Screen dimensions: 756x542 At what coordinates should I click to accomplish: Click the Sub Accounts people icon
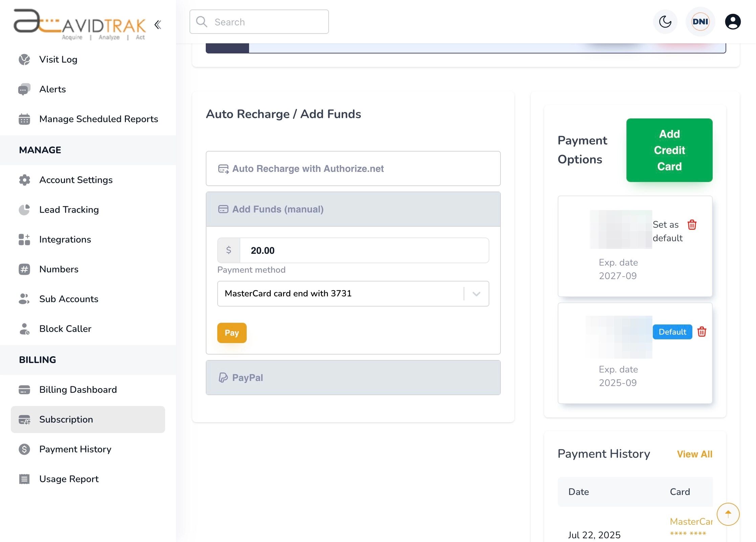point(24,299)
